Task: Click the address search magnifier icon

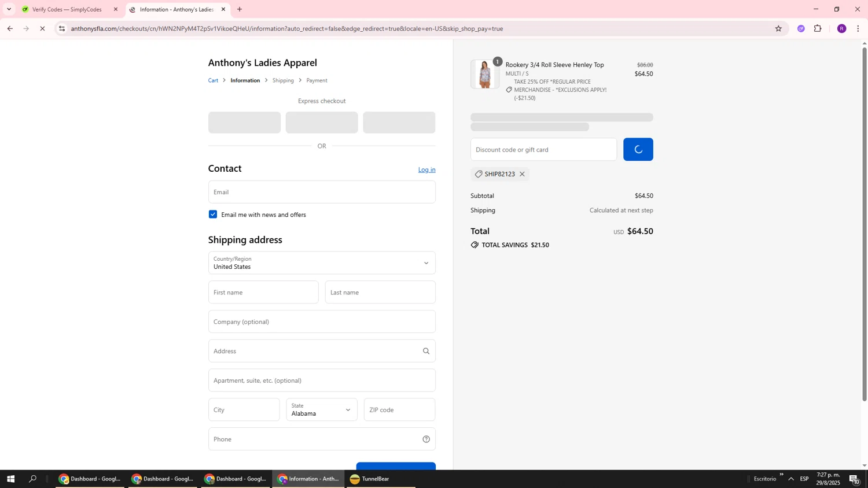Action: (x=426, y=351)
